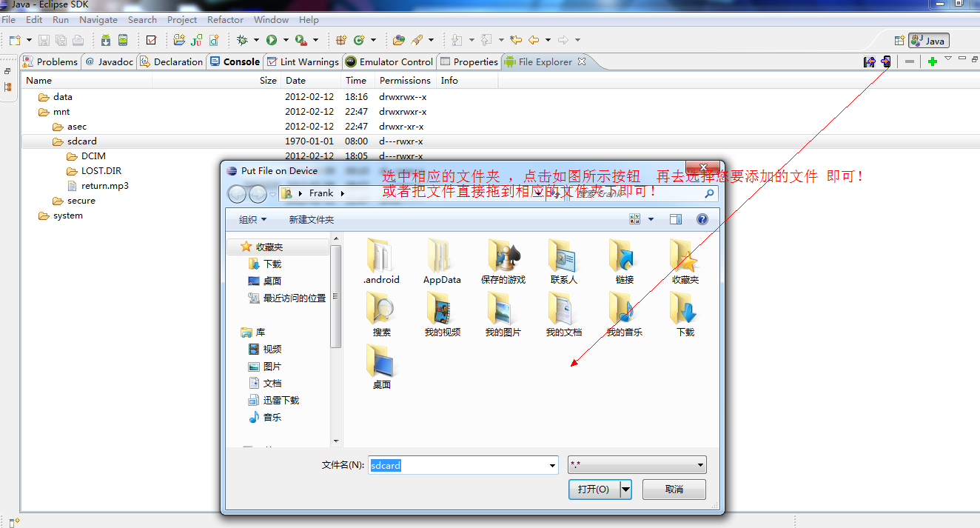Expand the filename history dropdown

pos(552,466)
